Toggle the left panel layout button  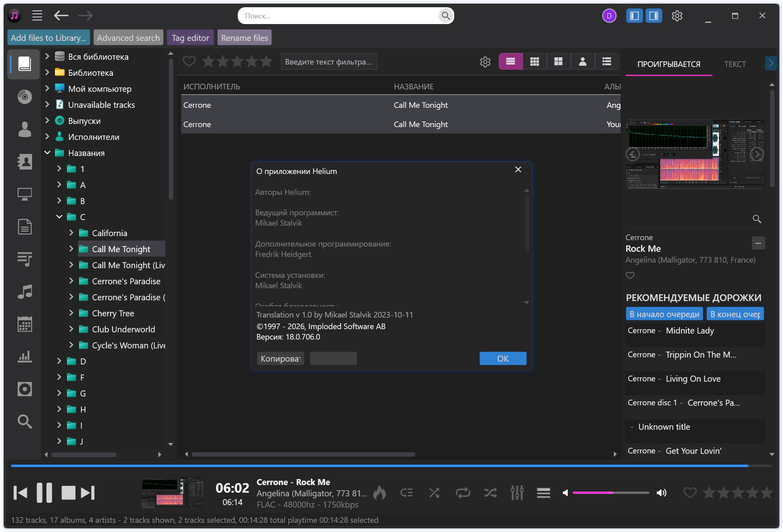pos(634,16)
